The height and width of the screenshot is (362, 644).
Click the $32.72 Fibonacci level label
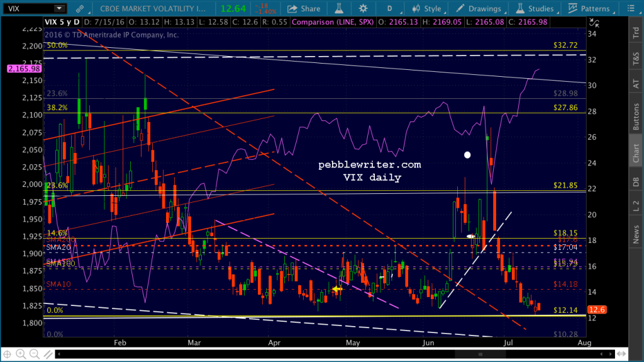[565, 45]
